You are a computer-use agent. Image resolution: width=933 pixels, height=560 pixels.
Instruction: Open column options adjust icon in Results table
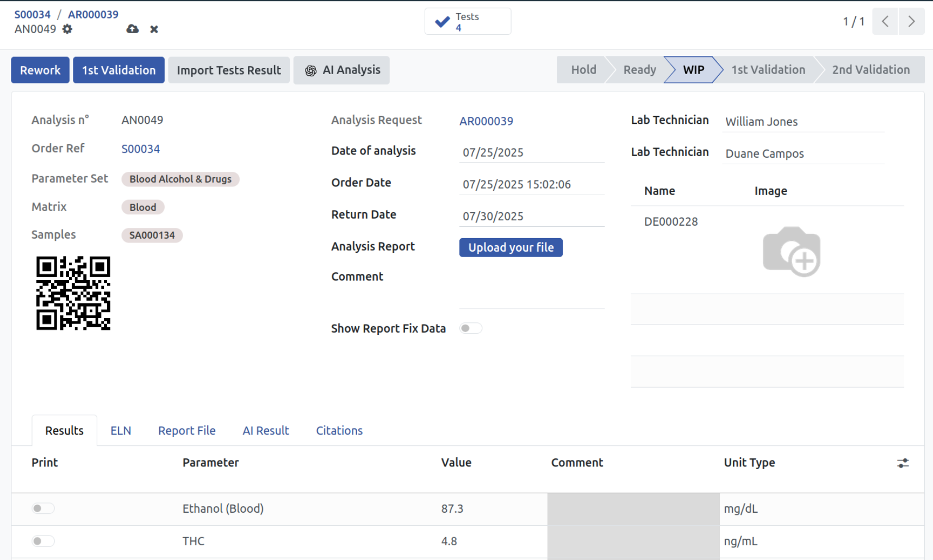coord(903,463)
